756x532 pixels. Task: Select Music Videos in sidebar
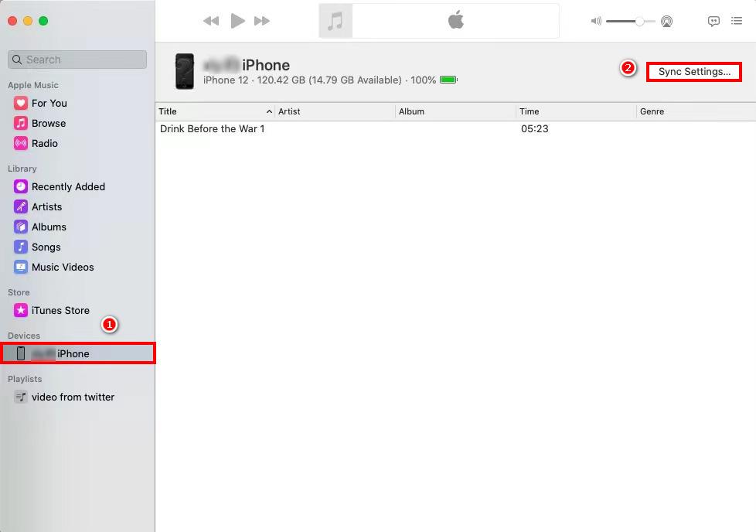[x=63, y=267]
